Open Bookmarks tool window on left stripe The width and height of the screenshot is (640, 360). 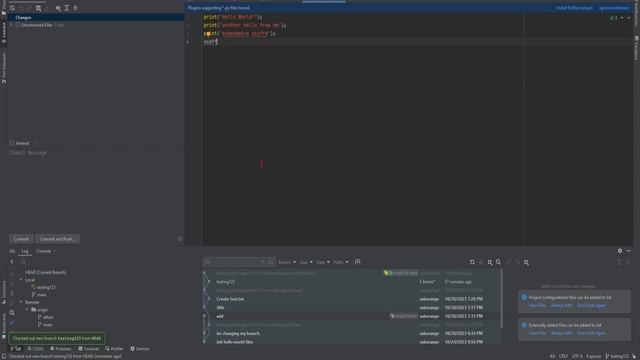pyautogui.click(x=4, y=326)
